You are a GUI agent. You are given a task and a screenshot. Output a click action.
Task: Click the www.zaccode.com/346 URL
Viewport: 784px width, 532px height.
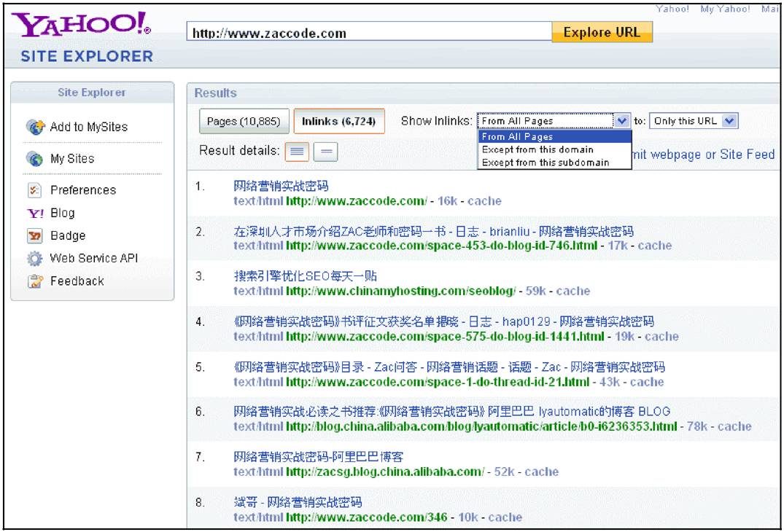pos(367,517)
